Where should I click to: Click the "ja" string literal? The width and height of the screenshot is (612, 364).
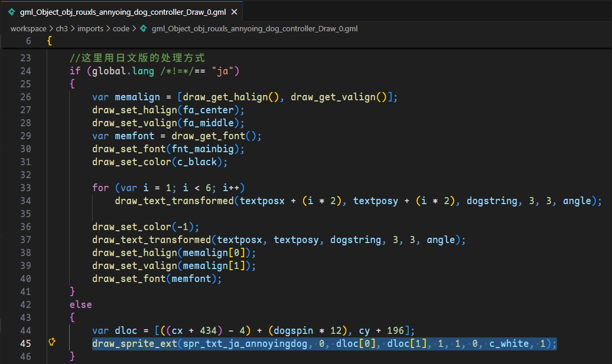tap(223, 71)
